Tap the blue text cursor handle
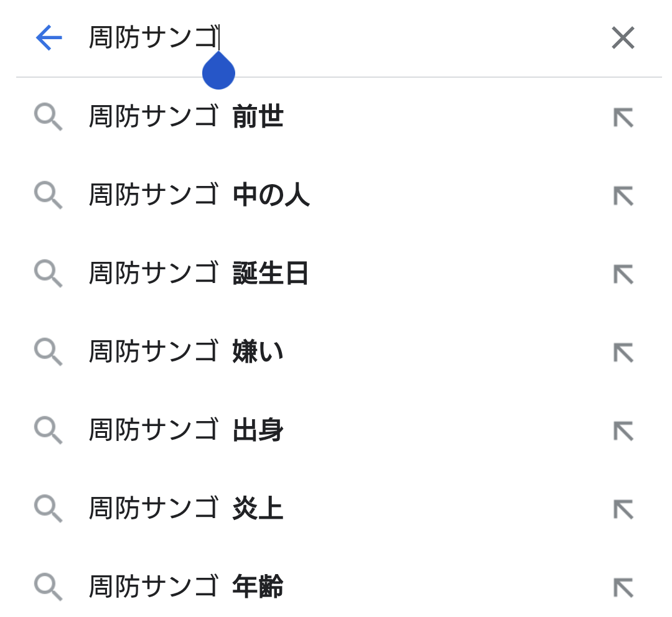The image size is (672, 617). click(218, 71)
